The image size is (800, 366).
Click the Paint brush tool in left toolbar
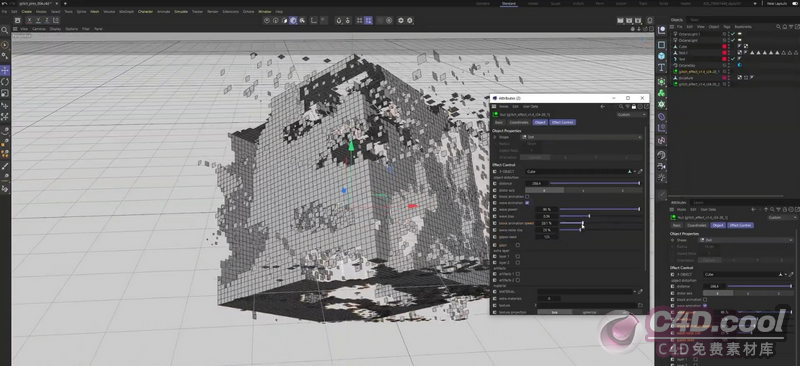click(x=5, y=166)
